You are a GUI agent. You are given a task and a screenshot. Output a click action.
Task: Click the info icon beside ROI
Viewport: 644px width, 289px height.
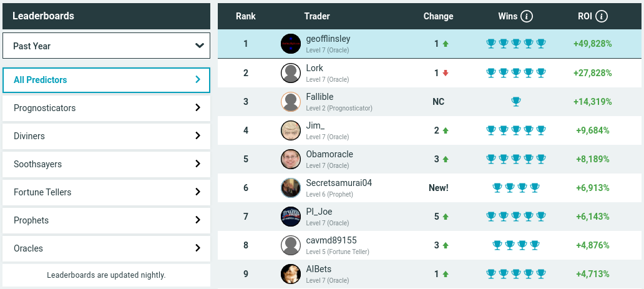(602, 16)
